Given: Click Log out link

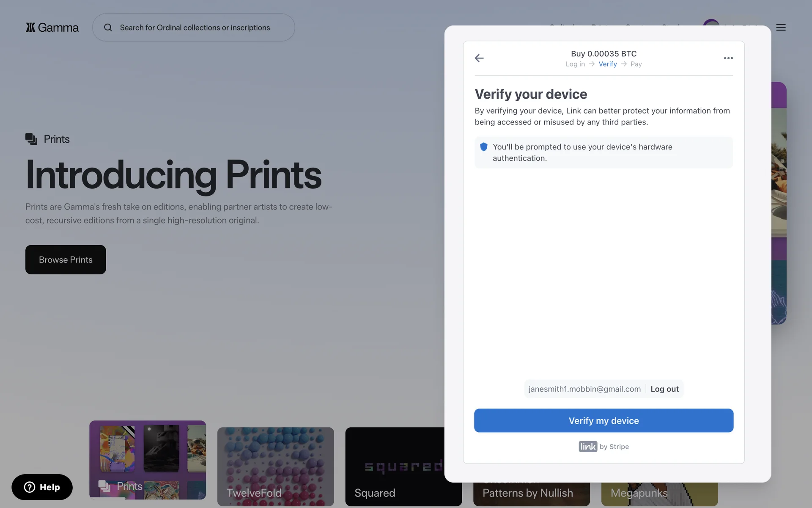Looking at the screenshot, I should click(x=664, y=389).
